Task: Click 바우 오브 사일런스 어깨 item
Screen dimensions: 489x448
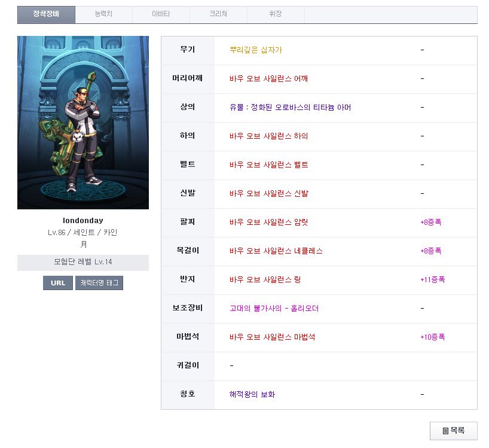Action: (x=268, y=79)
